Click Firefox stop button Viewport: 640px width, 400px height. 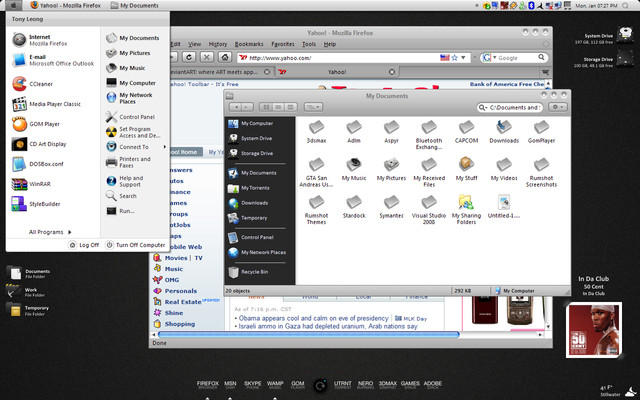tap(207, 58)
